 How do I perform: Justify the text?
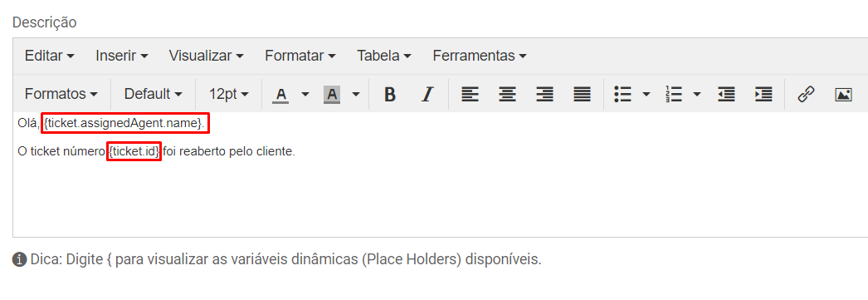click(x=582, y=94)
